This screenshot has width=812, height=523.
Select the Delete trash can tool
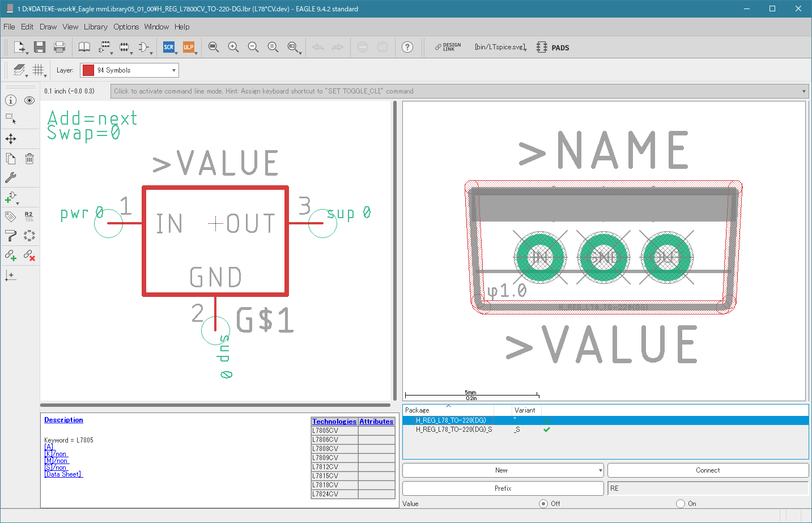pyautogui.click(x=29, y=159)
